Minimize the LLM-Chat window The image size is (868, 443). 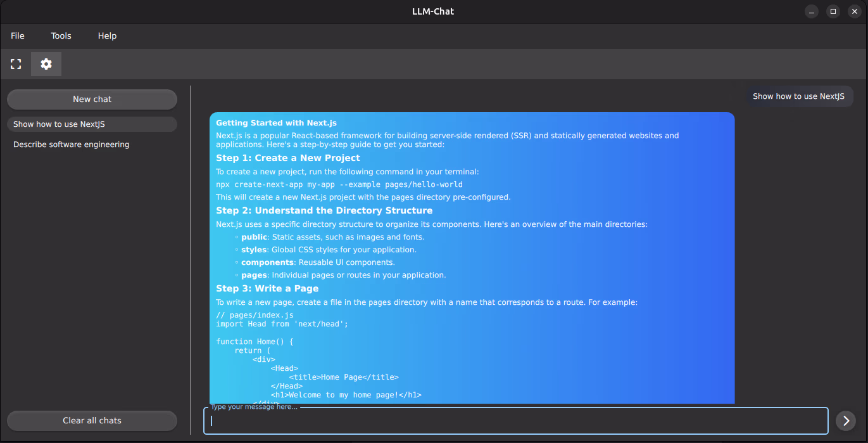(x=812, y=11)
